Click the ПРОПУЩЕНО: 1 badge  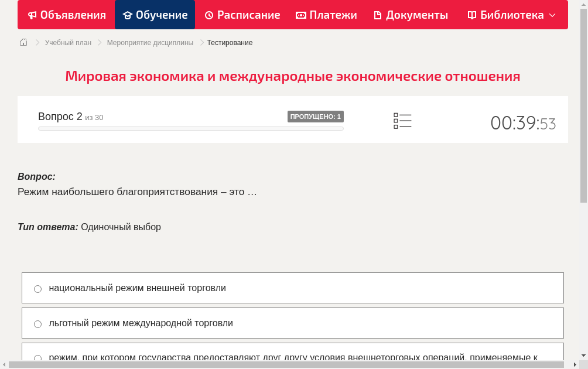(x=316, y=117)
